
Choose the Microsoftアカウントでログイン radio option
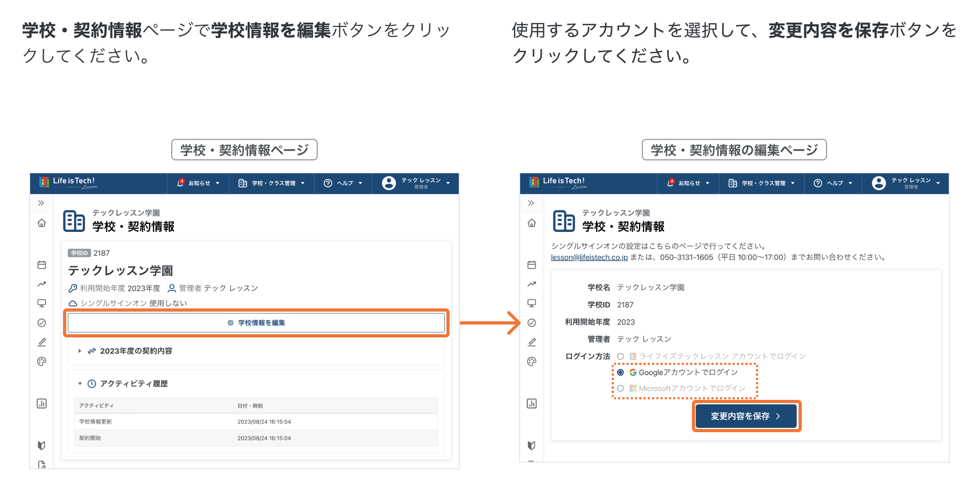pos(620,389)
